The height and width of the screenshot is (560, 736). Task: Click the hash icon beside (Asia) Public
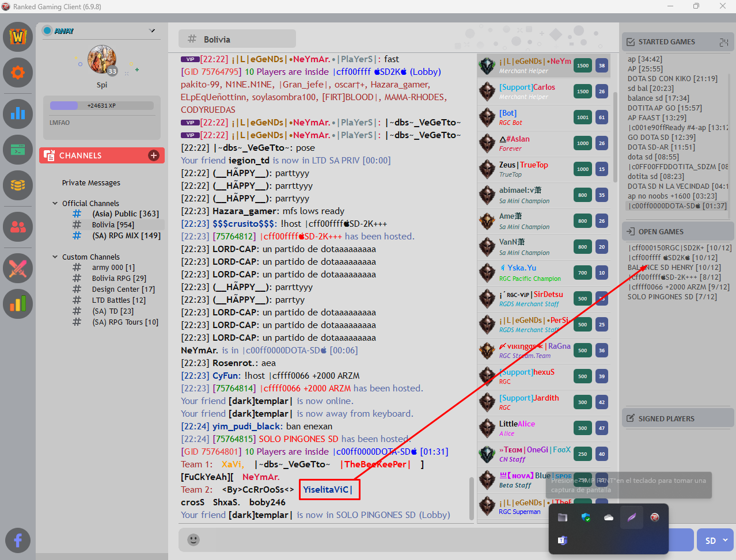point(77,214)
